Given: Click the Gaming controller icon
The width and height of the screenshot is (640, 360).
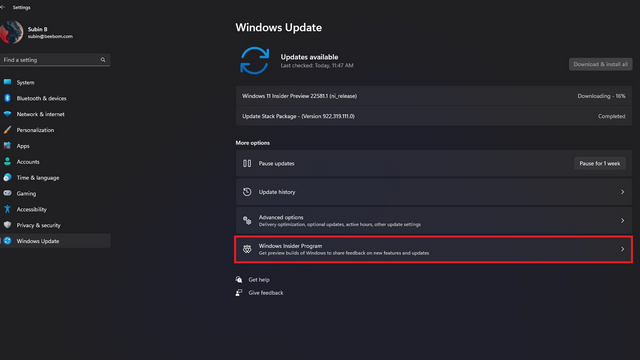Looking at the screenshot, I should click(x=7, y=193).
